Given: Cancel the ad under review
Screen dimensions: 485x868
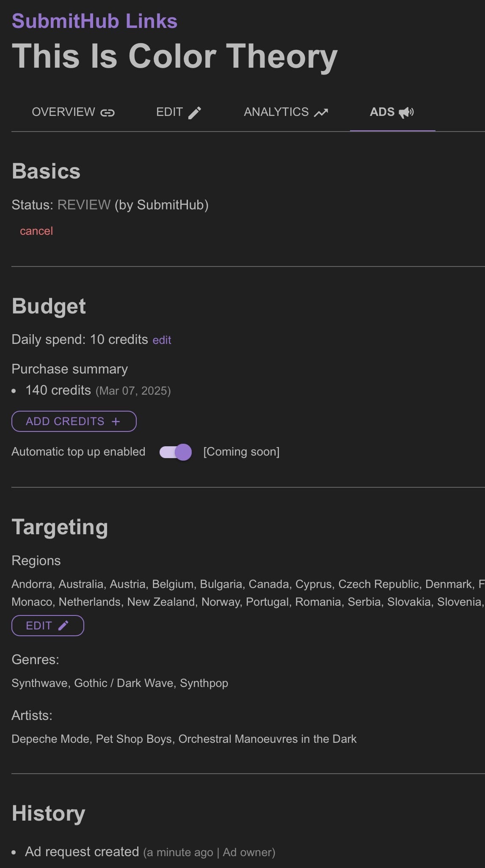Looking at the screenshot, I should 36,231.
